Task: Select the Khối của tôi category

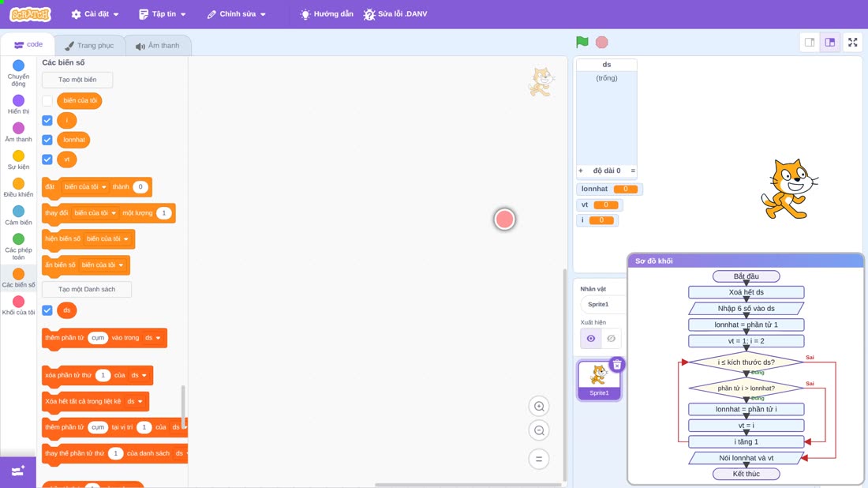Action: point(18,306)
